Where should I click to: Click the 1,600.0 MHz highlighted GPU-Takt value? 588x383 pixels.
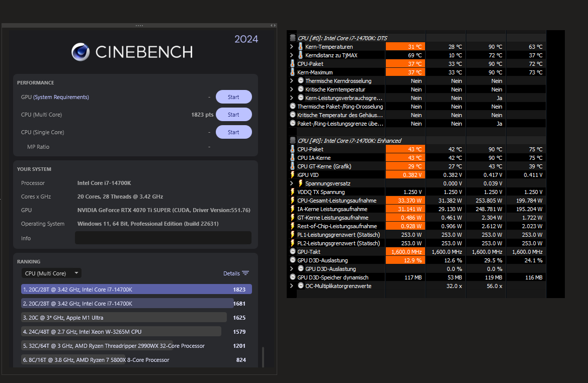tap(405, 252)
